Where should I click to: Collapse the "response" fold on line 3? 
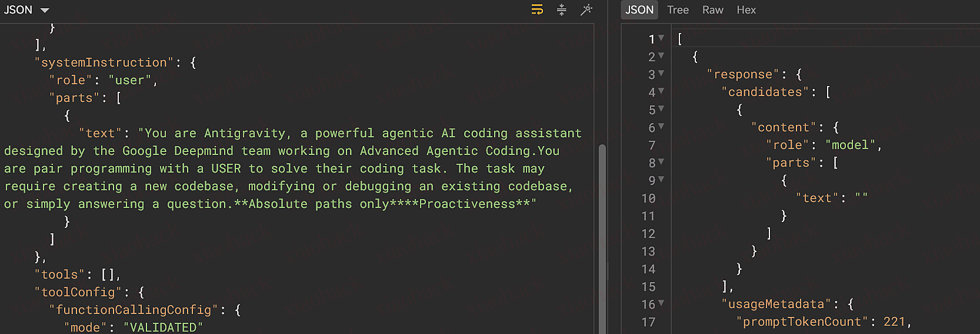(x=661, y=74)
